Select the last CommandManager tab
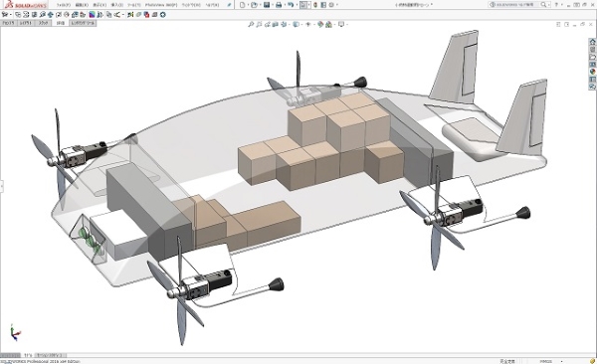Image resolution: width=597 pixels, height=364 pixels. point(83,23)
